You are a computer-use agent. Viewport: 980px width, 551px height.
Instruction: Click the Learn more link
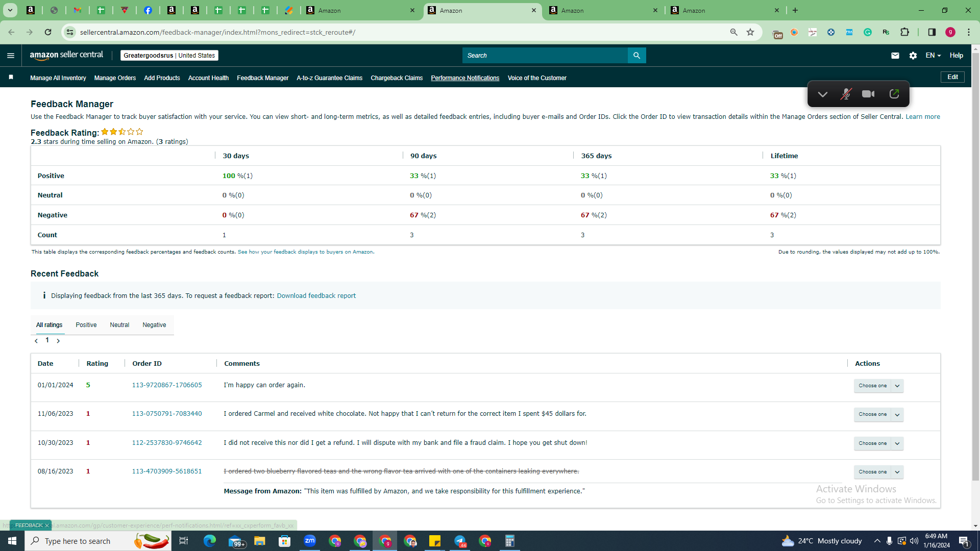point(923,117)
